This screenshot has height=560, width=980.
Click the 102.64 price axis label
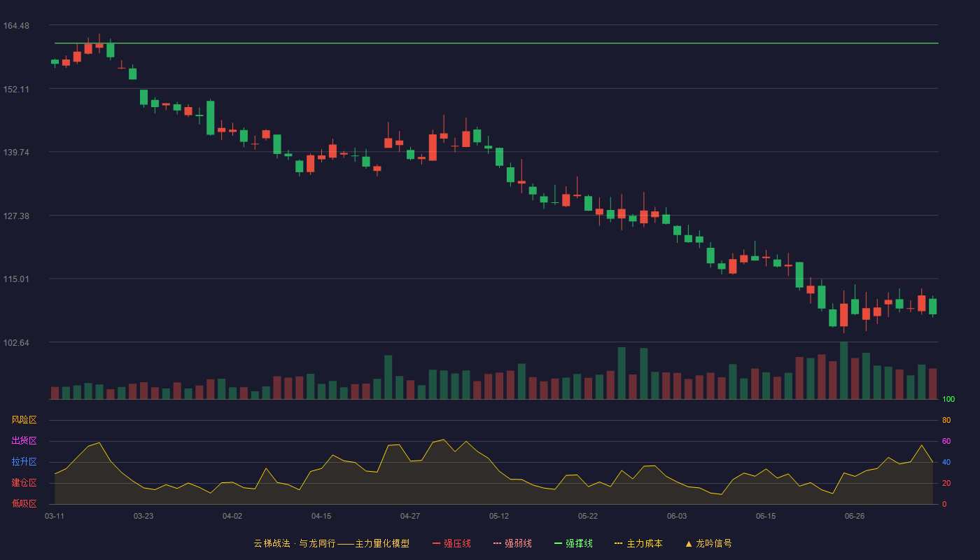coord(16,342)
